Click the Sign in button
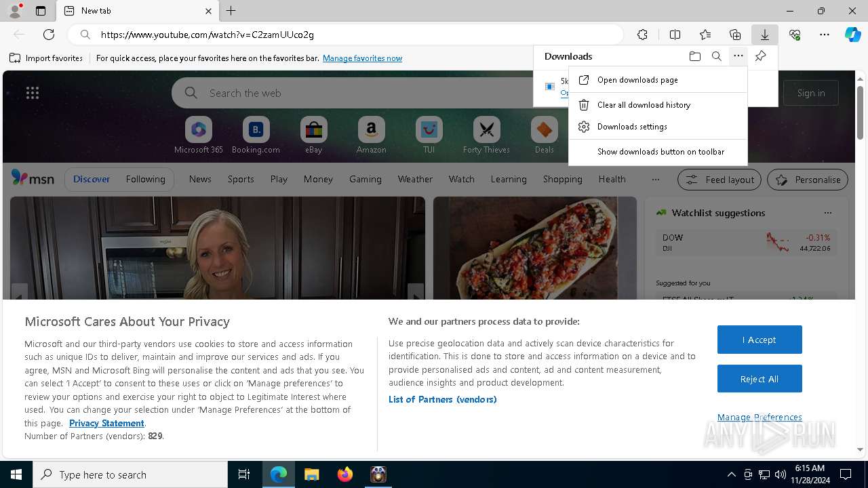 pyautogui.click(x=811, y=93)
